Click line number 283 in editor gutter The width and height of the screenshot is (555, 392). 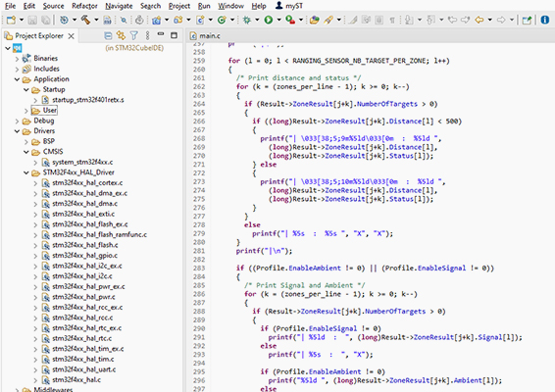click(x=199, y=269)
